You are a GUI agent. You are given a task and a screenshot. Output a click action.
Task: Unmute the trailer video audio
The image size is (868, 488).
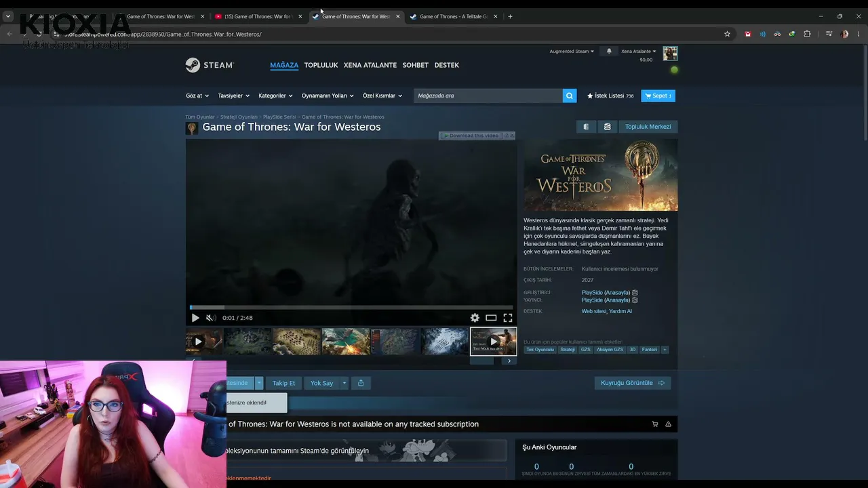[211, 317]
